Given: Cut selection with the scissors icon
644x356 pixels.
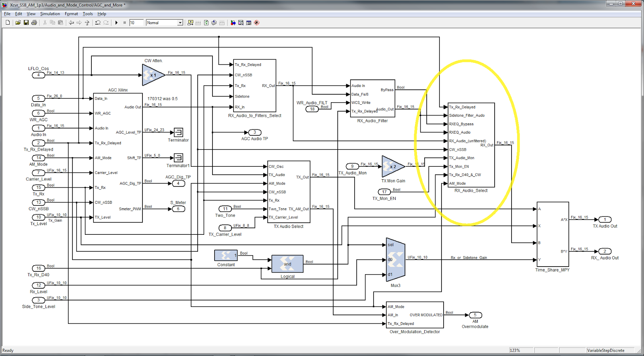Looking at the screenshot, I should (x=45, y=23).
